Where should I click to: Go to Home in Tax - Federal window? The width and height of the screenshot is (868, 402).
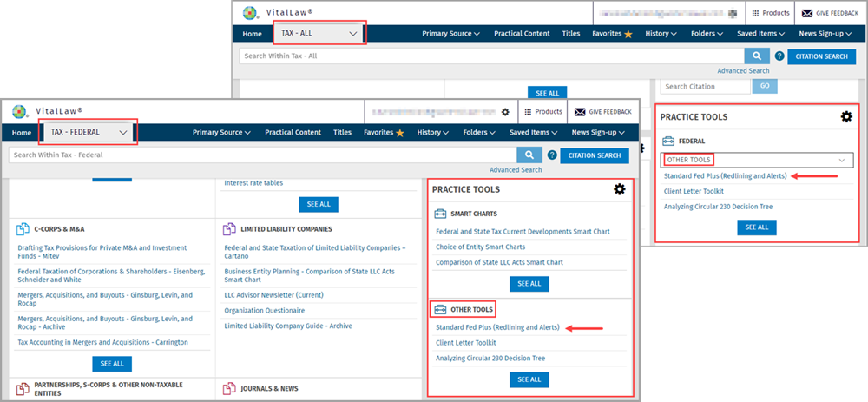click(x=22, y=132)
